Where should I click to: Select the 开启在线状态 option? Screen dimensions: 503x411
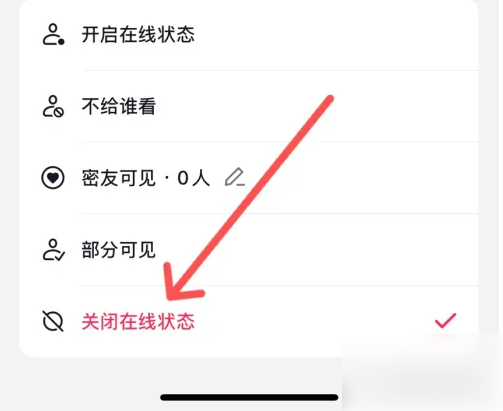[x=249, y=35]
